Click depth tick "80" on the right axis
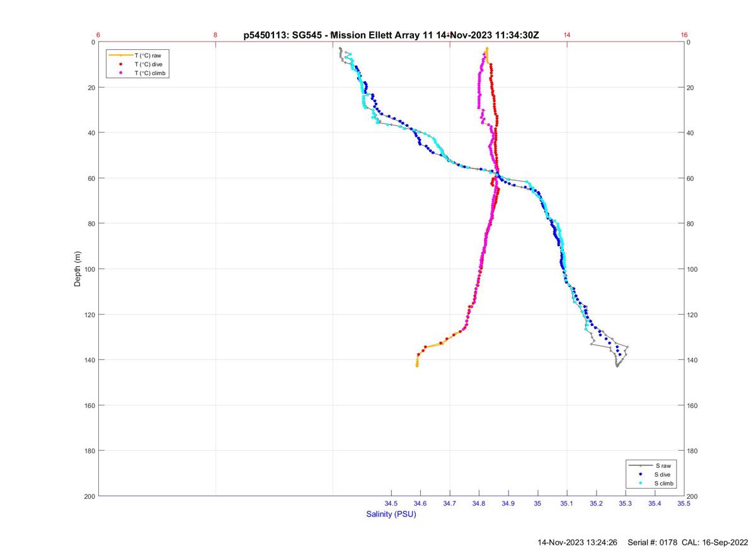756x558 pixels. click(692, 224)
